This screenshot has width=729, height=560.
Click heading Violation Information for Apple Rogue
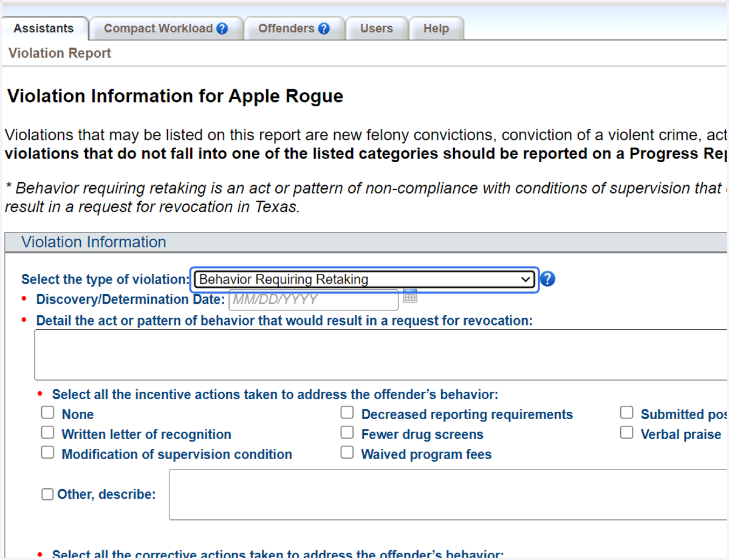[175, 96]
